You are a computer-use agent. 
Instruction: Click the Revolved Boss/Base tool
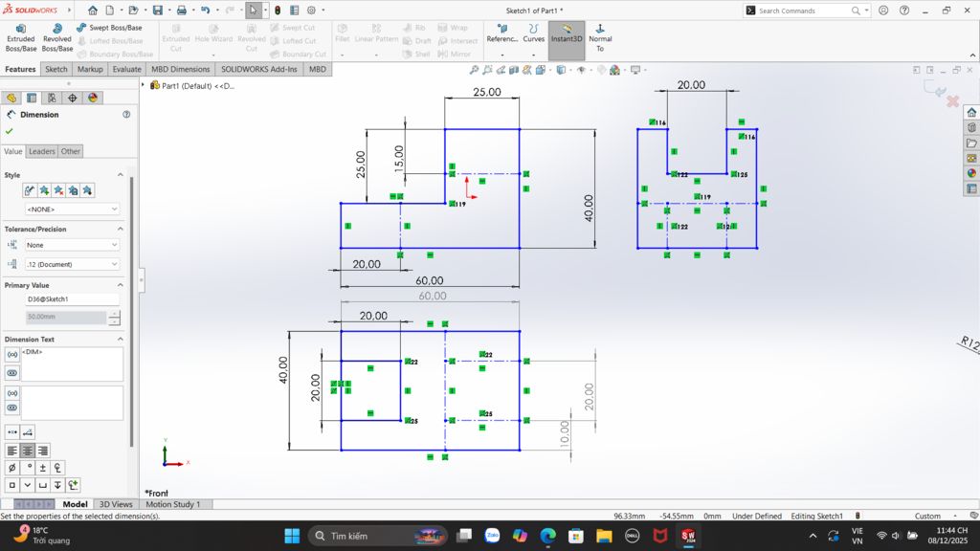click(56, 38)
